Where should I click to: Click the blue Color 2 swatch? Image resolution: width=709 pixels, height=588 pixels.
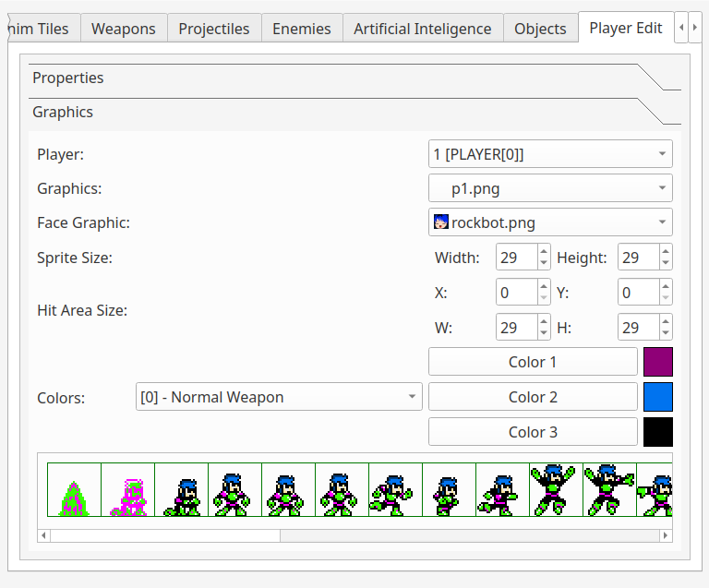(x=658, y=397)
